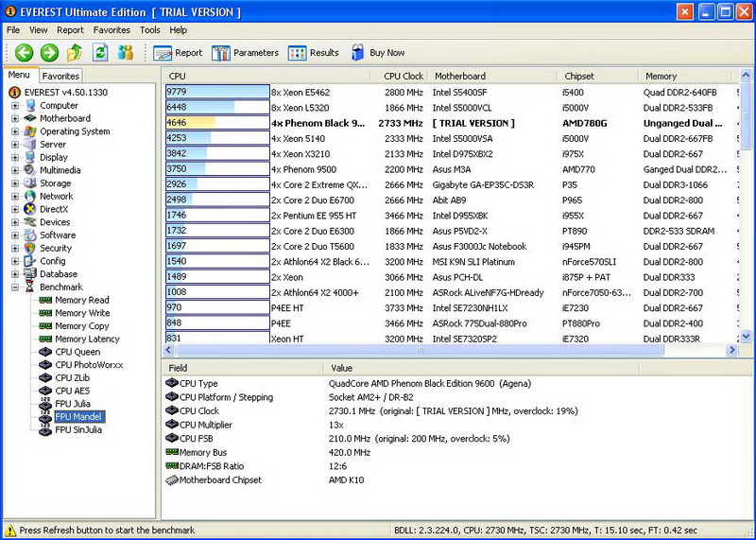The width and height of the screenshot is (756, 540).
Task: Click the green Back arrow icon
Action: pyautogui.click(x=25, y=53)
